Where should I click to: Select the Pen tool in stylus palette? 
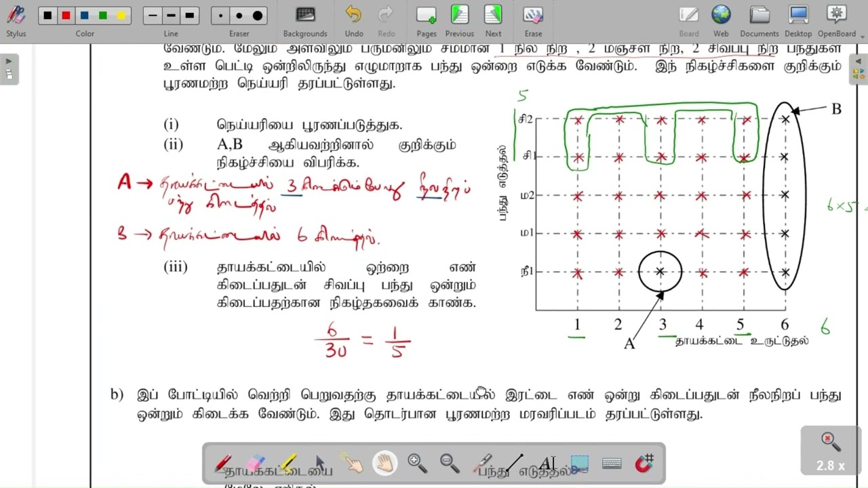(x=223, y=464)
